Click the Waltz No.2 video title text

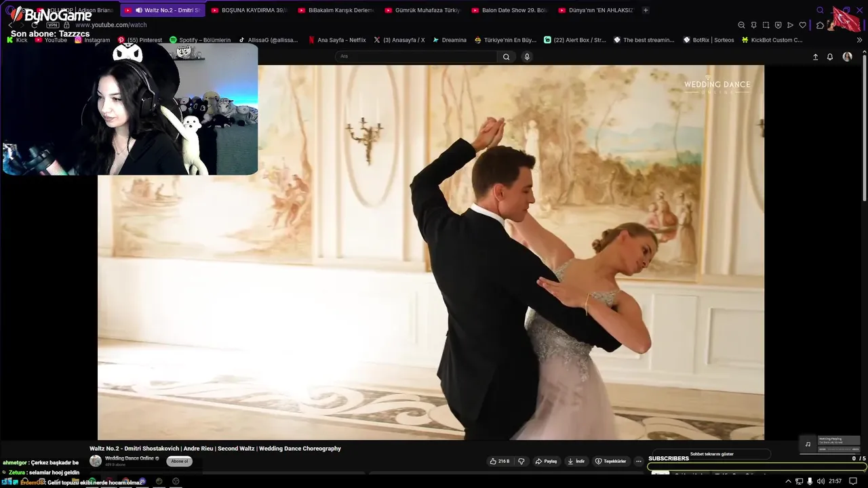tap(215, 449)
